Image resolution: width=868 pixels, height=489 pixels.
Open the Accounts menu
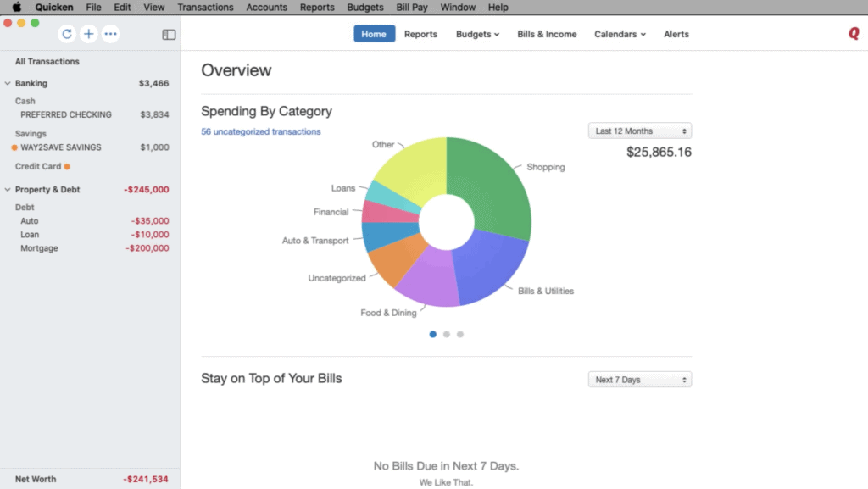click(x=267, y=7)
